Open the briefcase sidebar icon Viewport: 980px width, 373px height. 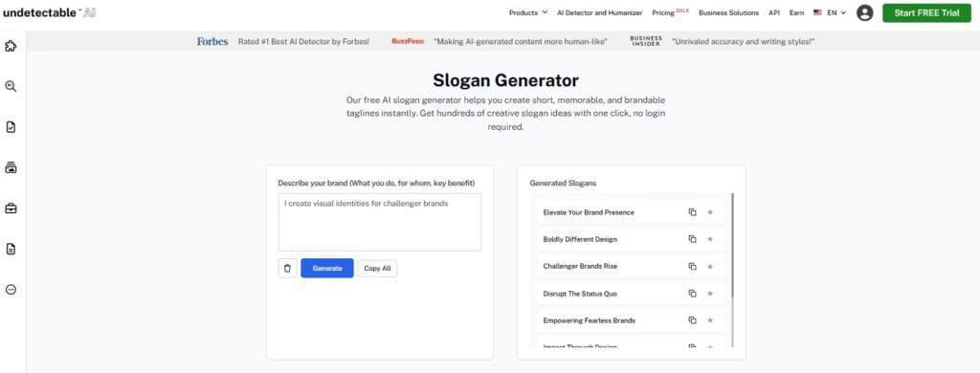coord(11,208)
